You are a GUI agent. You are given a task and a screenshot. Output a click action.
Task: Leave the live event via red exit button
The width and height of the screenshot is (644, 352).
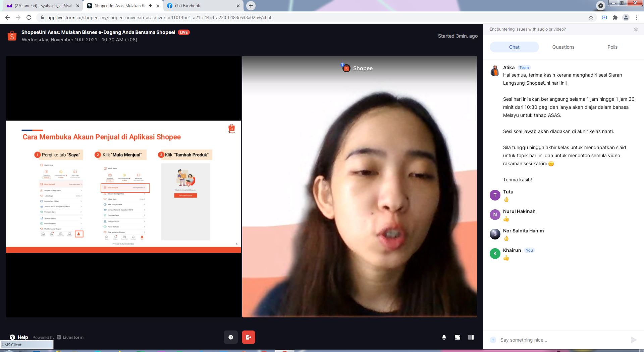248,337
